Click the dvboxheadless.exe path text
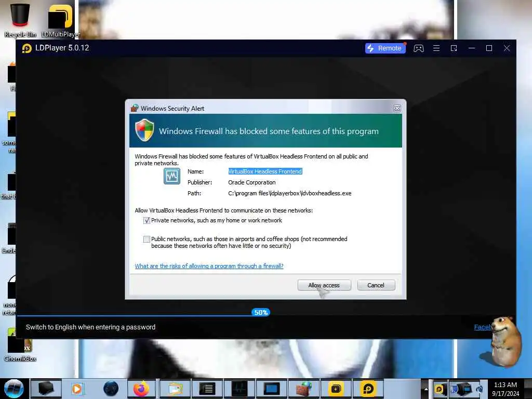The image size is (532, 399). [x=290, y=193]
